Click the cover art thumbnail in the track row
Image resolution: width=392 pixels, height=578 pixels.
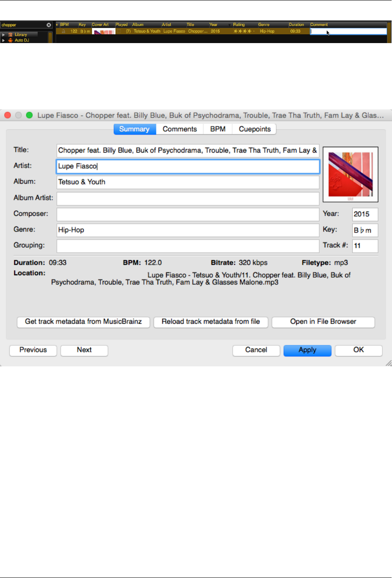tap(103, 31)
